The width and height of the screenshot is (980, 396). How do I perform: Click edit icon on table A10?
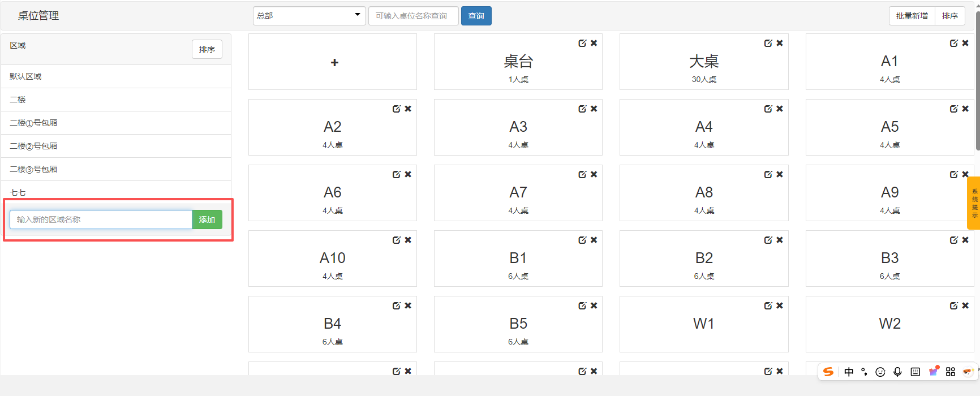tap(397, 240)
